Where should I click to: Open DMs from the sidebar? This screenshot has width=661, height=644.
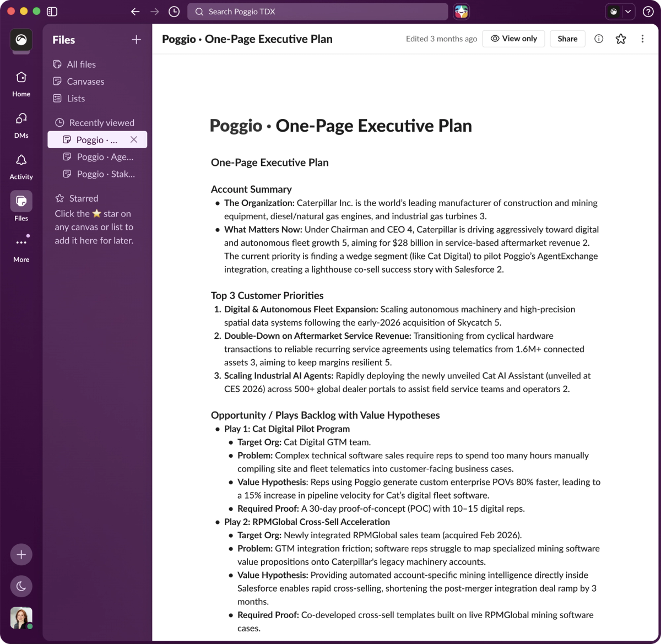21,125
